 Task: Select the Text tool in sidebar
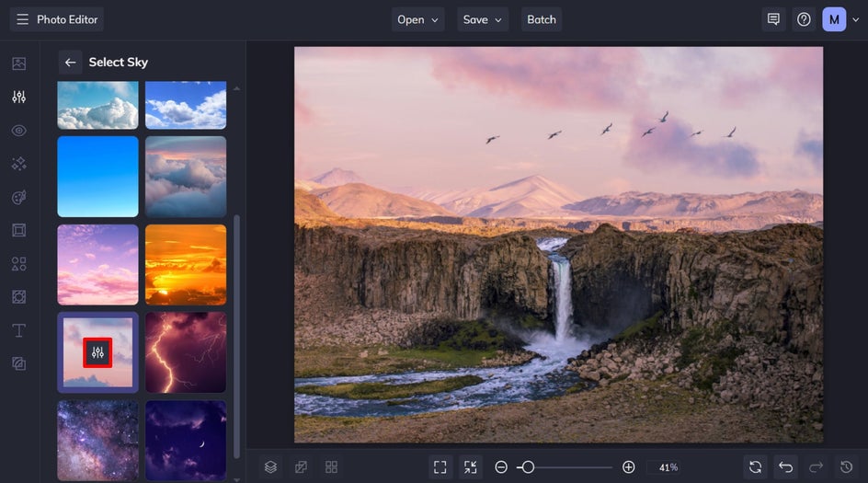pos(18,330)
